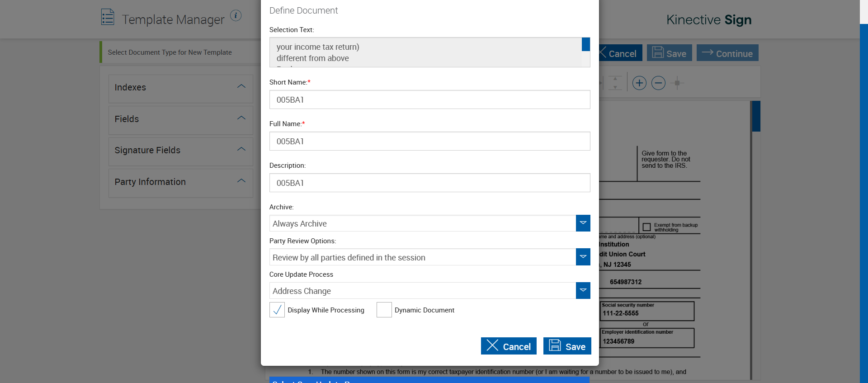Click the Social security number field 111-22-5555
This screenshot has width=868, height=383.
pyautogui.click(x=647, y=311)
